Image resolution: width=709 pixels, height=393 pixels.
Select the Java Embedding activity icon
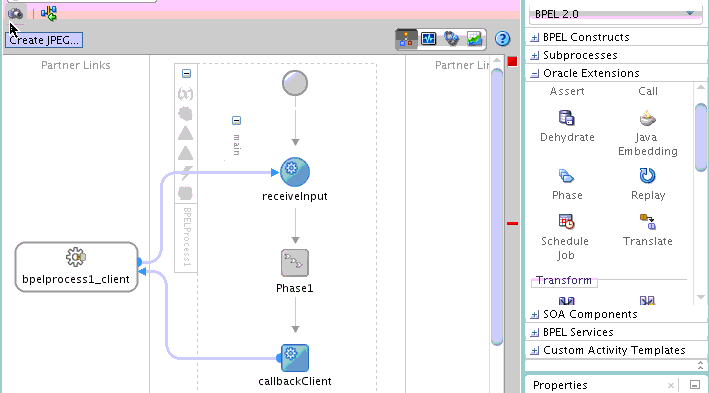[648, 118]
